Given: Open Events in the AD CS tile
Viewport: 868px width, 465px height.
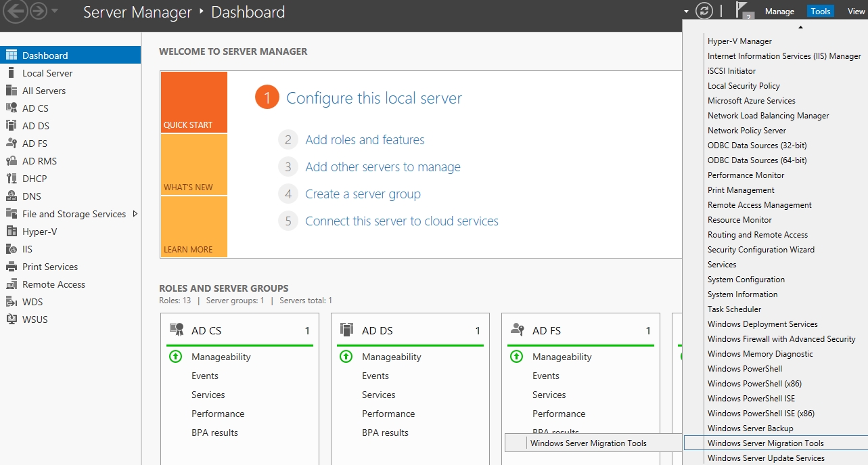Looking at the screenshot, I should point(205,376).
